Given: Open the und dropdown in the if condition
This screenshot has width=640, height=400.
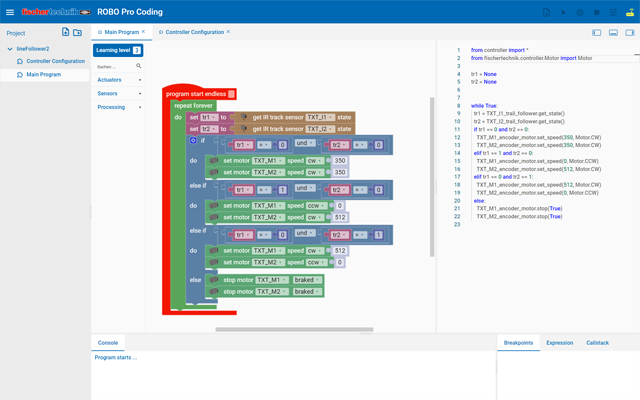Looking at the screenshot, I should click(x=305, y=143).
